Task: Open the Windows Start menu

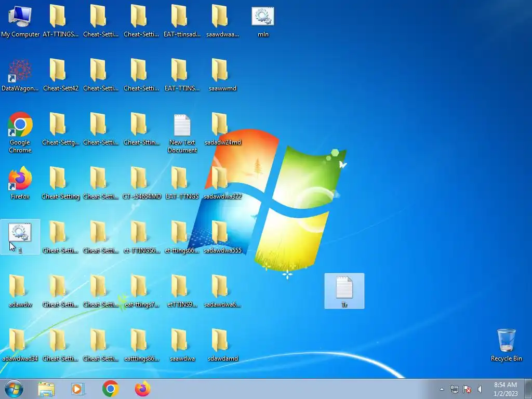Action: [14, 389]
